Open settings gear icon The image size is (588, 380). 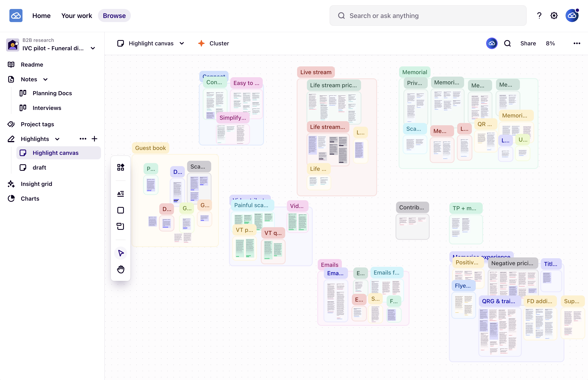(x=554, y=16)
